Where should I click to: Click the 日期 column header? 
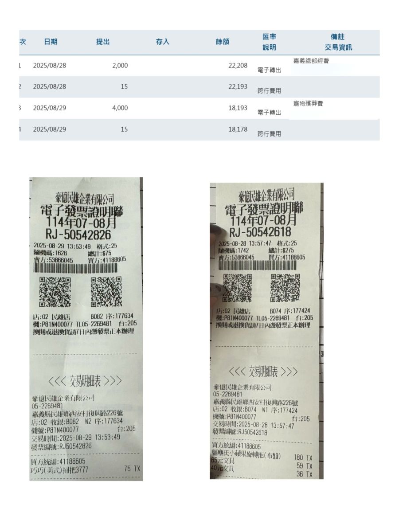coord(50,42)
